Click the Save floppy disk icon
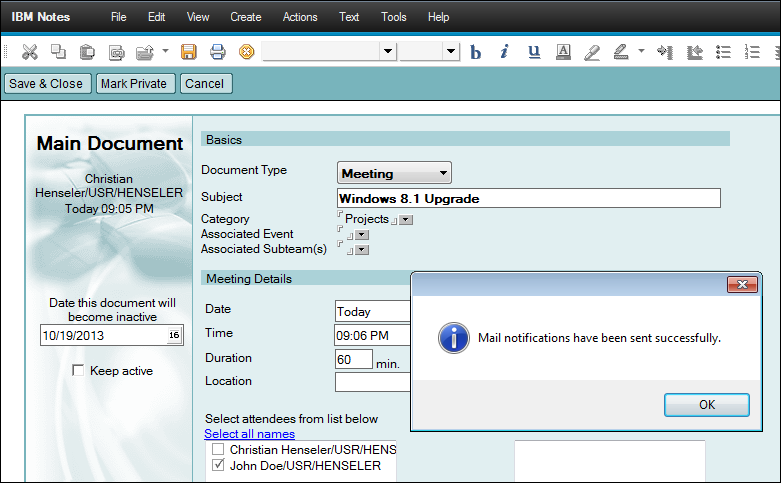781x483 pixels. 188,52
